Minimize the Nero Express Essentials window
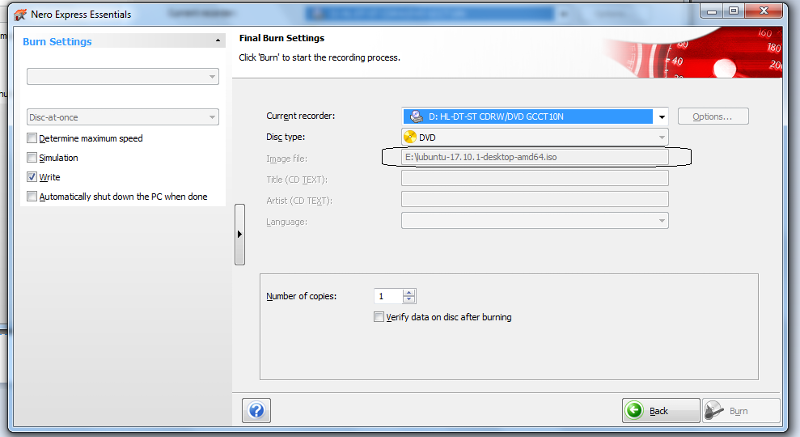The height and width of the screenshot is (437, 800). pyautogui.click(x=712, y=11)
